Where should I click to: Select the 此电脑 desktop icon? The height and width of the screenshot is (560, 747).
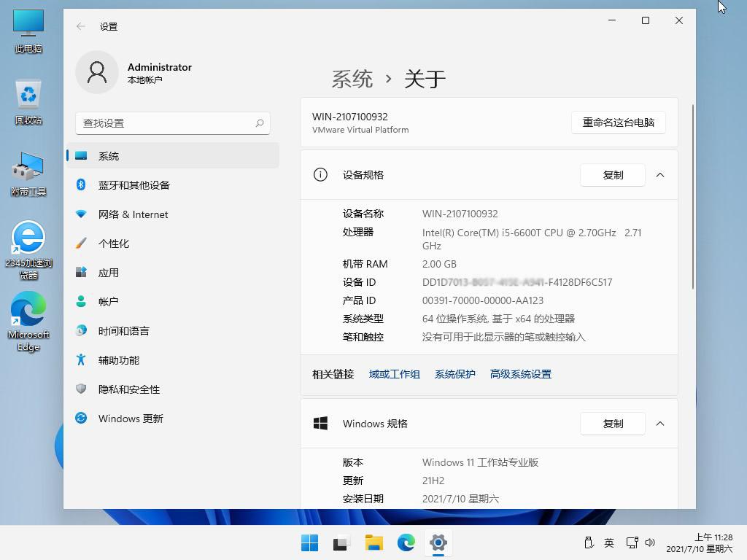point(28,31)
